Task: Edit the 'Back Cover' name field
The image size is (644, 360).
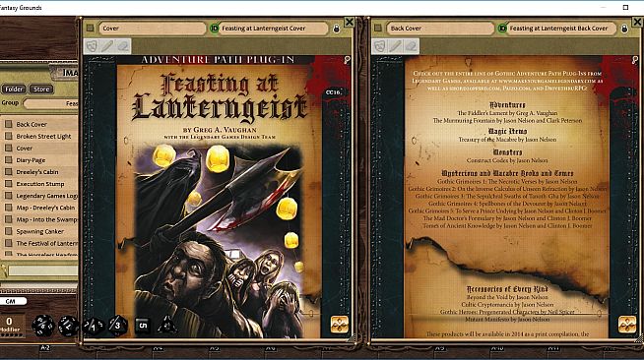Action: pyautogui.click(x=440, y=29)
